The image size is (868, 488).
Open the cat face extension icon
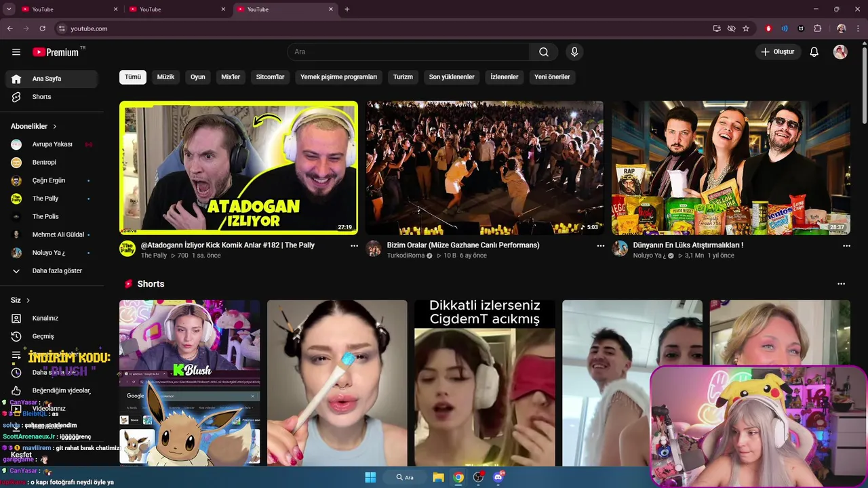(x=801, y=28)
